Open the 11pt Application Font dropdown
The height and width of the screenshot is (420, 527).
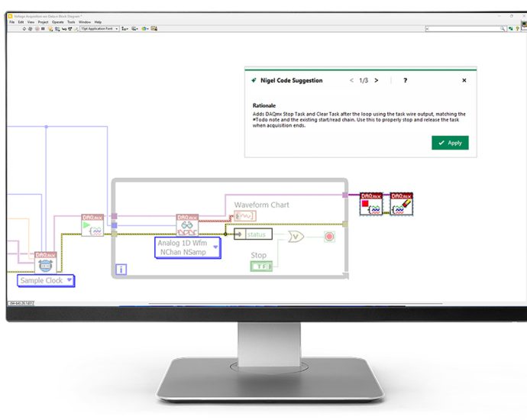tap(99, 29)
